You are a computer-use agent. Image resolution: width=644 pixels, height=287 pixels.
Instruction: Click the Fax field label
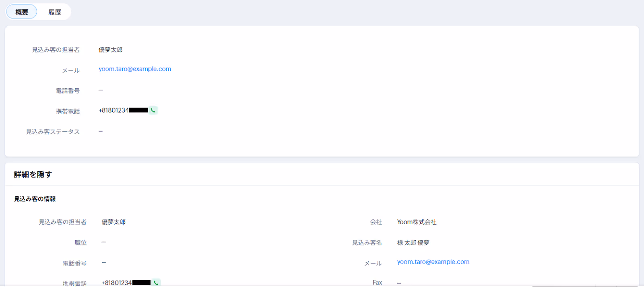377,283
